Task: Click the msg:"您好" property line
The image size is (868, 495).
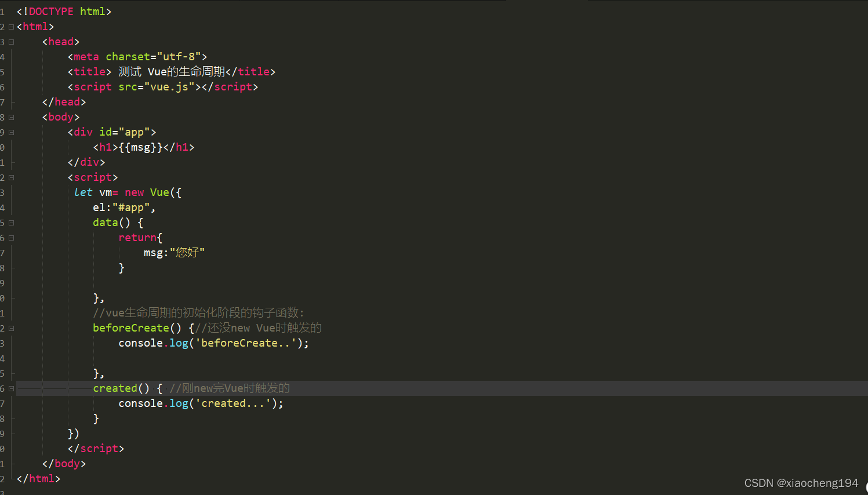Action: [174, 253]
